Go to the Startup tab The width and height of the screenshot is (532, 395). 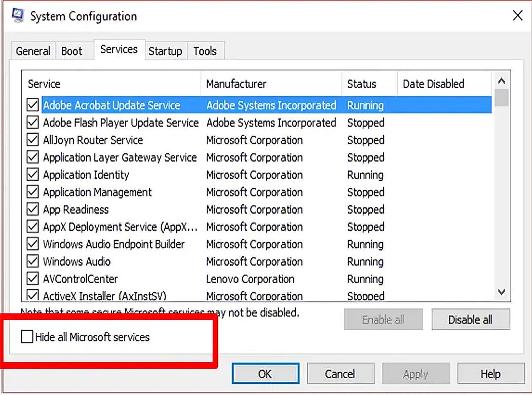165,51
